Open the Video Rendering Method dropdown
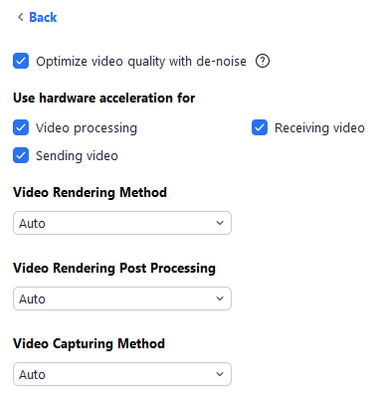The height and width of the screenshot is (400, 371). (x=122, y=223)
